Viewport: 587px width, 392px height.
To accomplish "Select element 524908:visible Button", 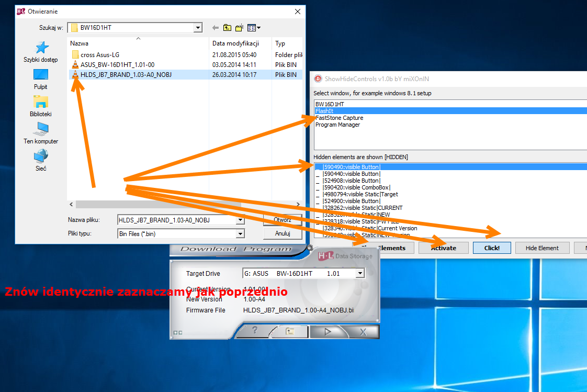I will [x=450, y=181].
